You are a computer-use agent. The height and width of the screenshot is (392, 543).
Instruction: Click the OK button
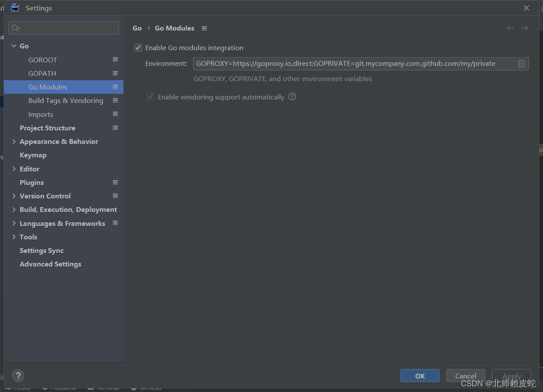point(420,376)
